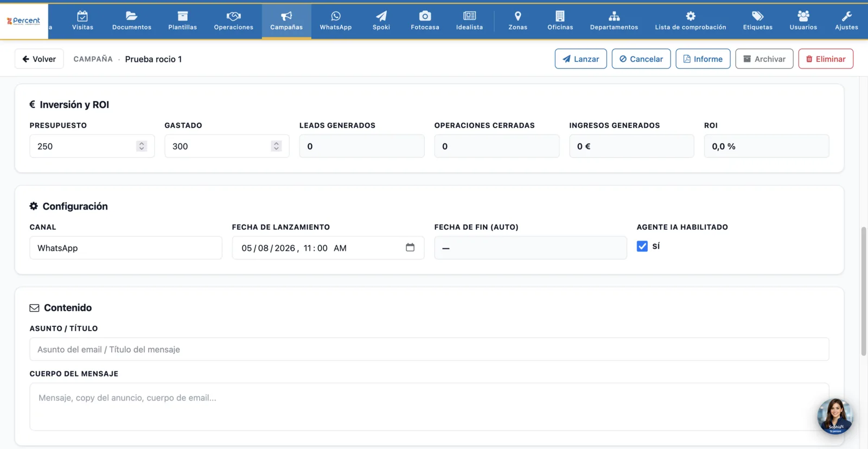Delete the campaign with Eliminar

[826, 59]
